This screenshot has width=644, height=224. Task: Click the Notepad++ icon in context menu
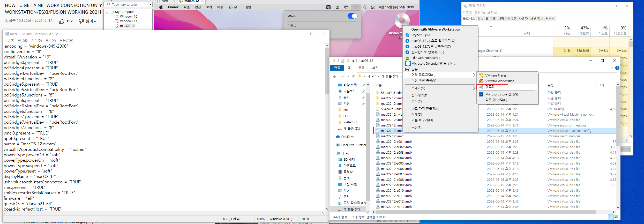pos(407,58)
